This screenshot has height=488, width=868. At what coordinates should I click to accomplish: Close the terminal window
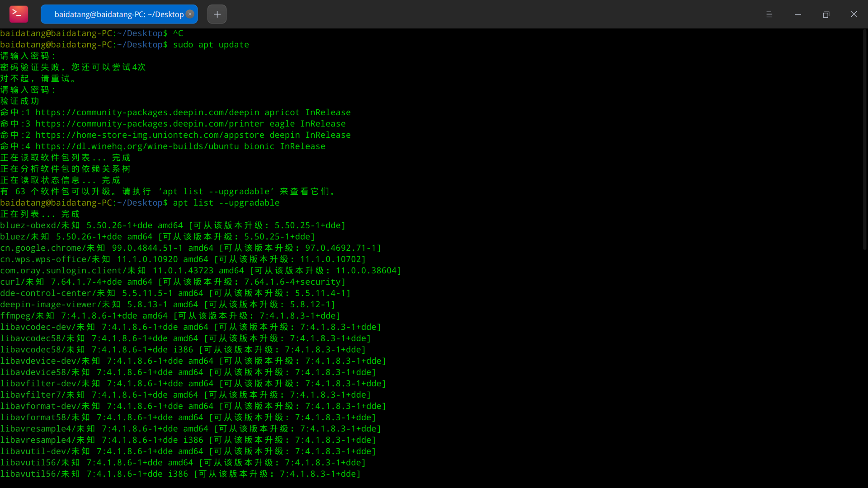pos(854,14)
